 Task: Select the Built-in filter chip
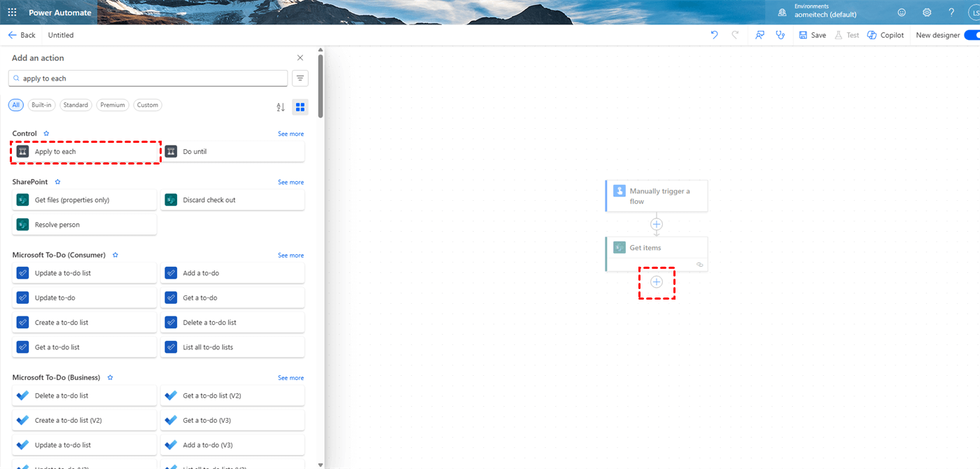[x=41, y=105]
